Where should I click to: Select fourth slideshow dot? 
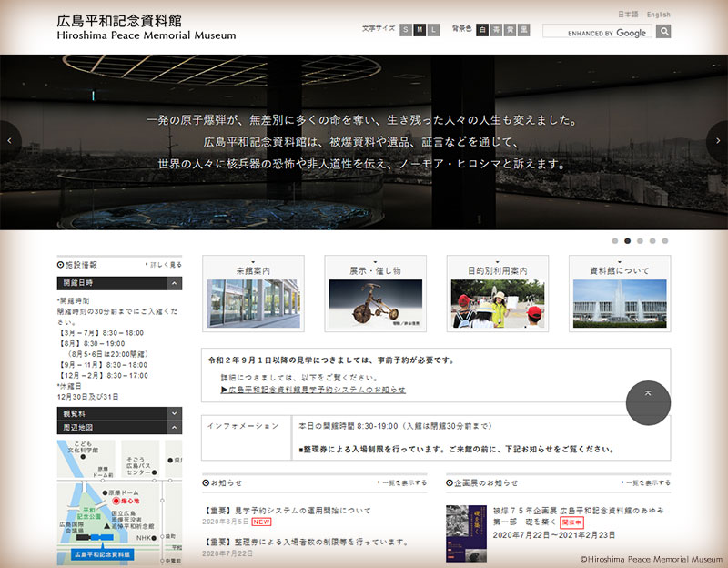[x=652, y=240]
